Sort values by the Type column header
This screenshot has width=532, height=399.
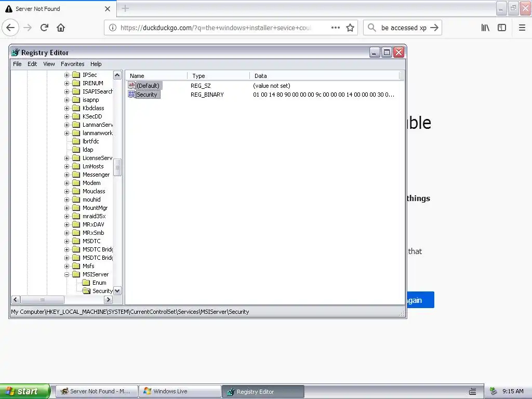(x=218, y=76)
